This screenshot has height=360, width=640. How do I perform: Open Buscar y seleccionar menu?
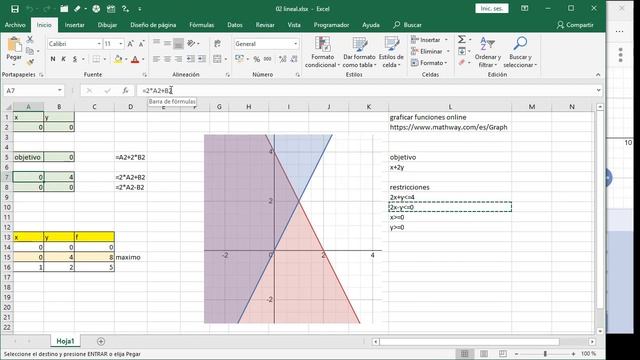point(520,52)
